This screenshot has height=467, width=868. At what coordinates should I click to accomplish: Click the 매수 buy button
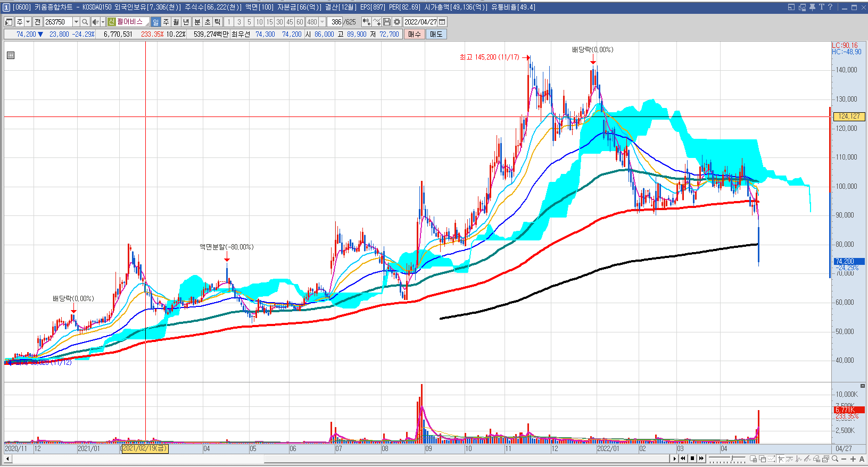[x=415, y=34]
